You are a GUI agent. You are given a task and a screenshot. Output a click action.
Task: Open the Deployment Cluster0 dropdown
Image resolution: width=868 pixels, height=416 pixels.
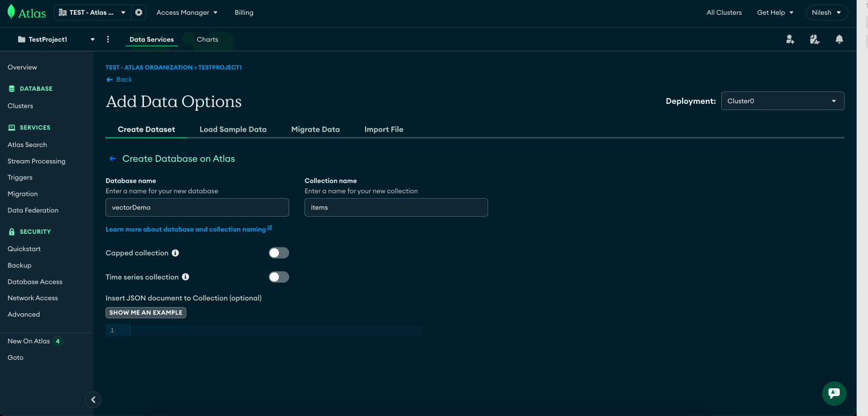pos(782,100)
